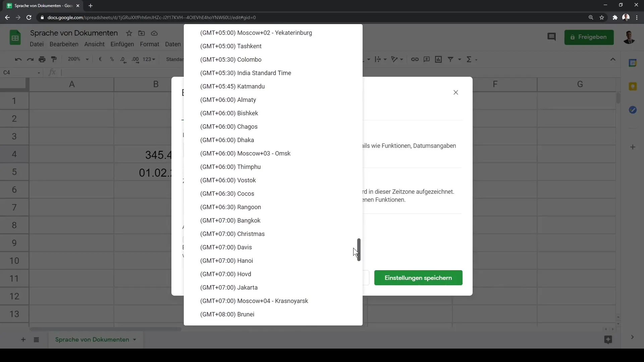Open comment history icon
The image size is (644, 362).
tap(551, 37)
